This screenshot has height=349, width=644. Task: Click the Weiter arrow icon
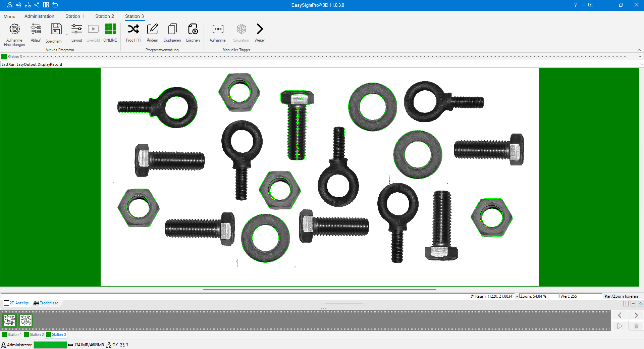[x=260, y=30]
